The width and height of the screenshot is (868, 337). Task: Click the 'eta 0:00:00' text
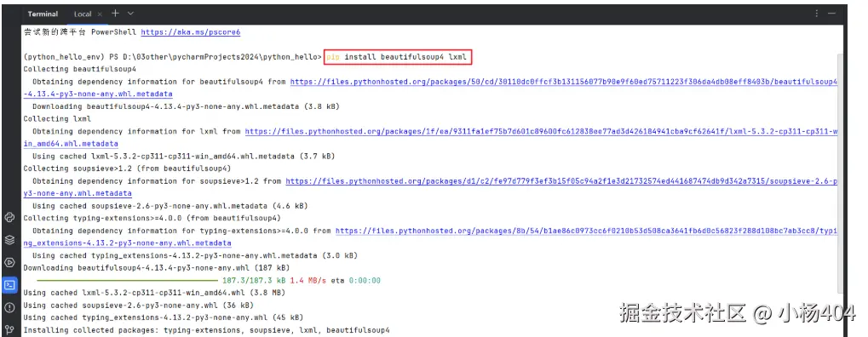[355, 281]
